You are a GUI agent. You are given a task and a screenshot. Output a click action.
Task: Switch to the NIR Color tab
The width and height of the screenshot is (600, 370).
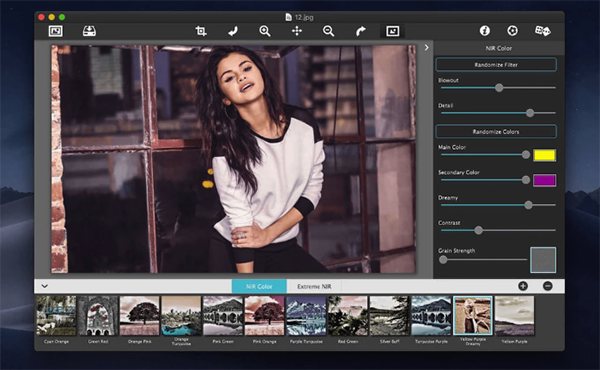[x=259, y=286]
